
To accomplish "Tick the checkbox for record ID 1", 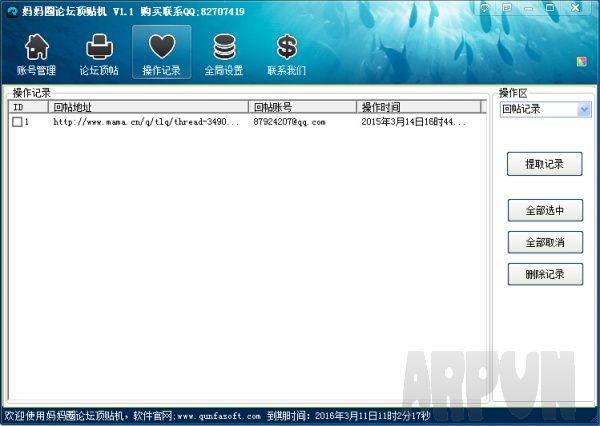I will (17, 122).
